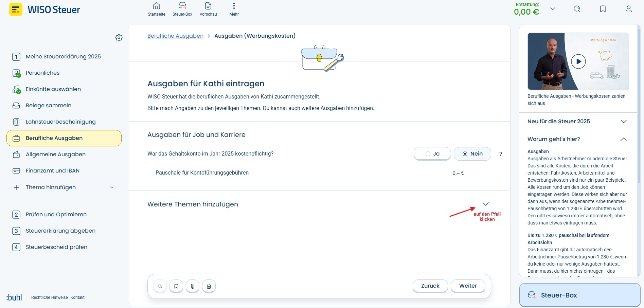Expand Thema hinzufügen in sidebar

[64, 187]
